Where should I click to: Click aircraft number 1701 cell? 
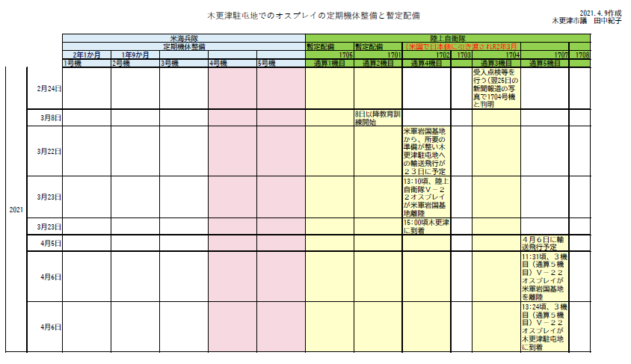[x=378, y=55]
